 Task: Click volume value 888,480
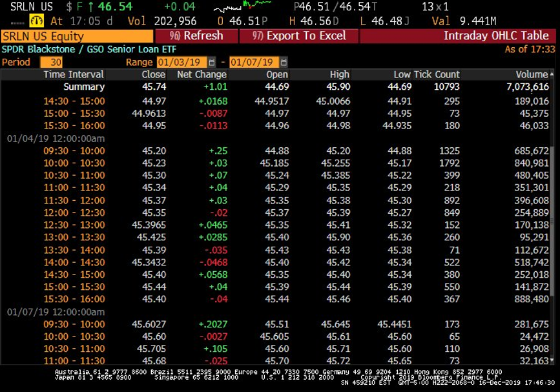click(532, 299)
